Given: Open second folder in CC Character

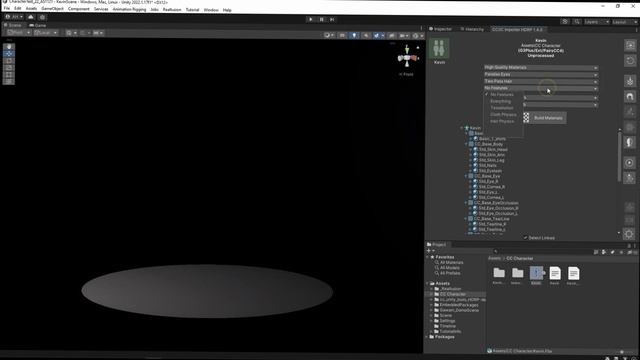Looking at the screenshot, I should point(518,275).
